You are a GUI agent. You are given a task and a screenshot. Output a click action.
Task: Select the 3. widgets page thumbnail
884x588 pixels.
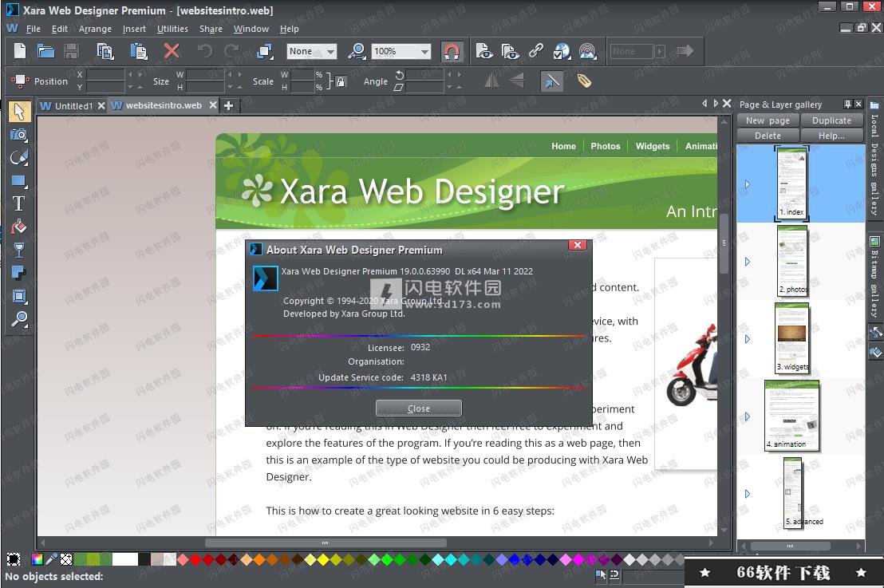(x=792, y=337)
